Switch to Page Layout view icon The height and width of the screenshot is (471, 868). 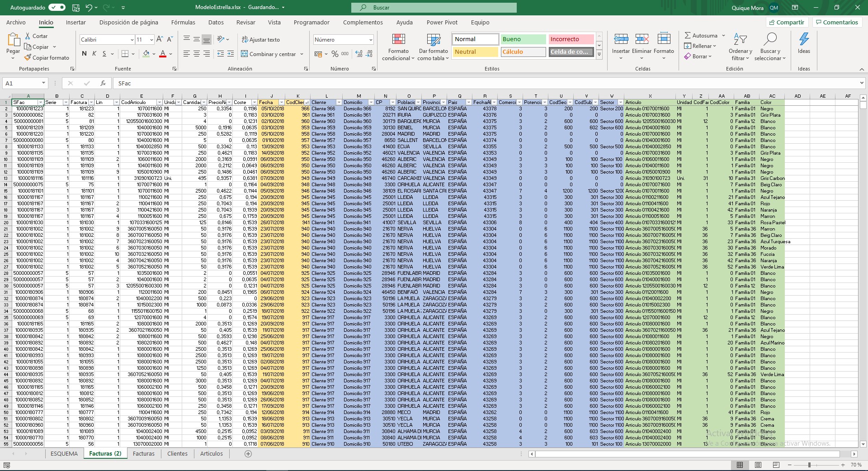758,465
